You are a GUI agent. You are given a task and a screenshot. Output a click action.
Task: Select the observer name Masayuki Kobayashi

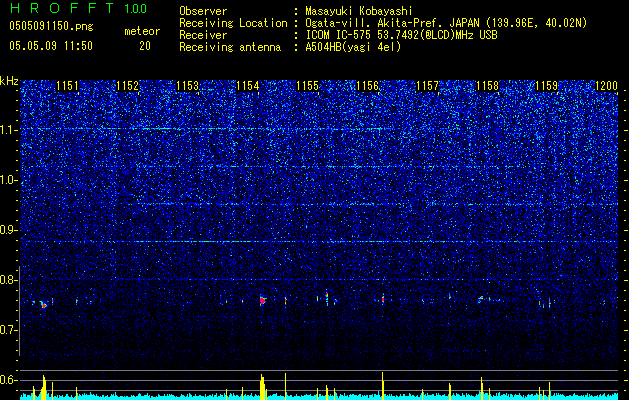(x=359, y=12)
